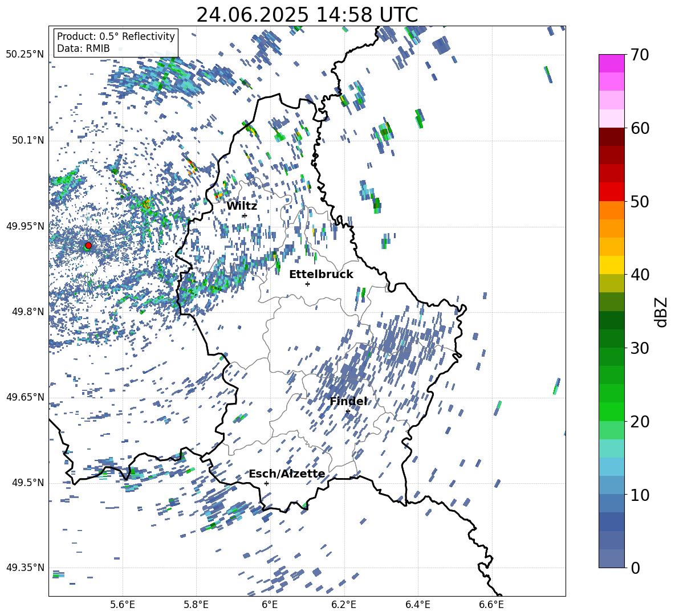
Task: Select the Findel city label
Action: tap(348, 401)
